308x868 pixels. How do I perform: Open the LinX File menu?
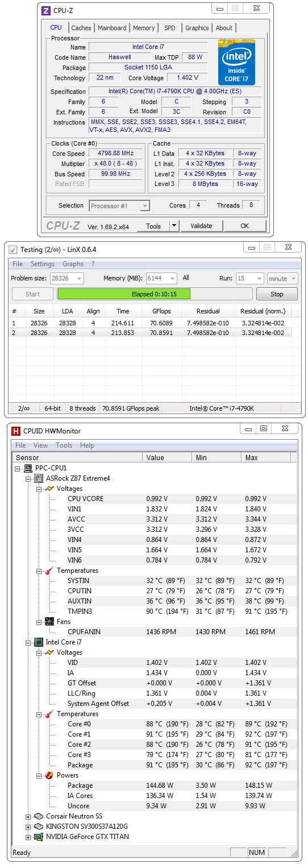(18, 264)
